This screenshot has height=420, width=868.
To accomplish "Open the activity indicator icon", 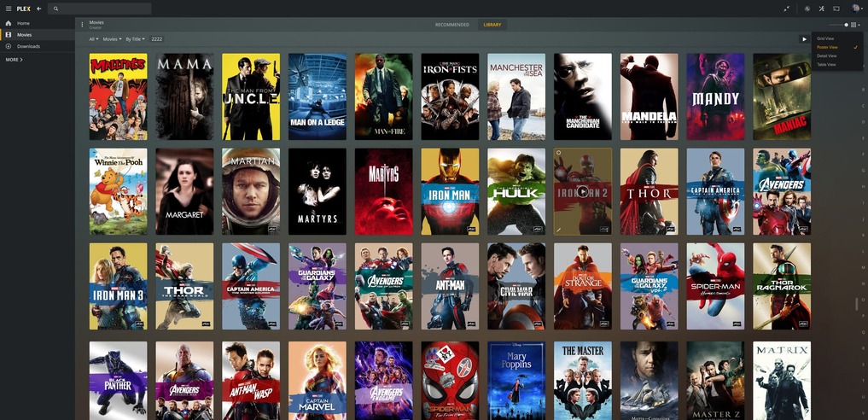I will pos(807,9).
